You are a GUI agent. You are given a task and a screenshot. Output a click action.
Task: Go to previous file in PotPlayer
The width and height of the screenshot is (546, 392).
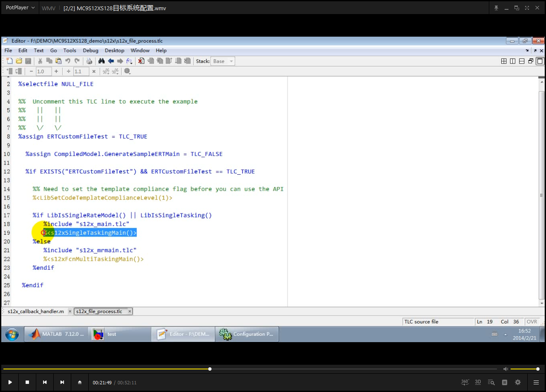[45, 383]
